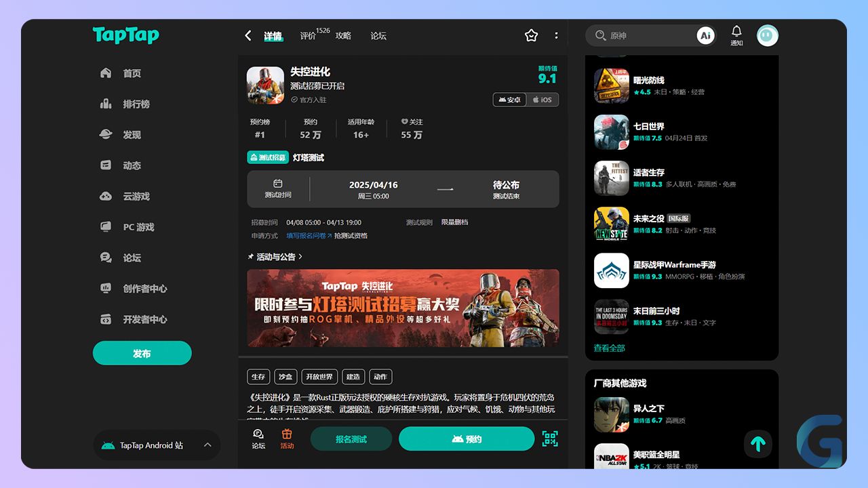Open the bottom 活动 gift icon
The width and height of the screenshot is (868, 488).
287,439
